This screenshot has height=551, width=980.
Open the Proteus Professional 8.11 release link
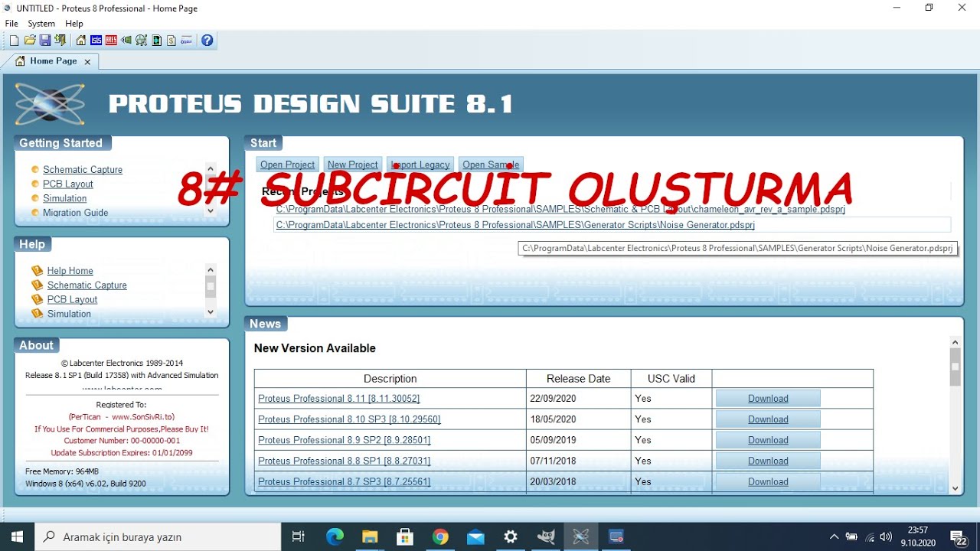(x=339, y=399)
